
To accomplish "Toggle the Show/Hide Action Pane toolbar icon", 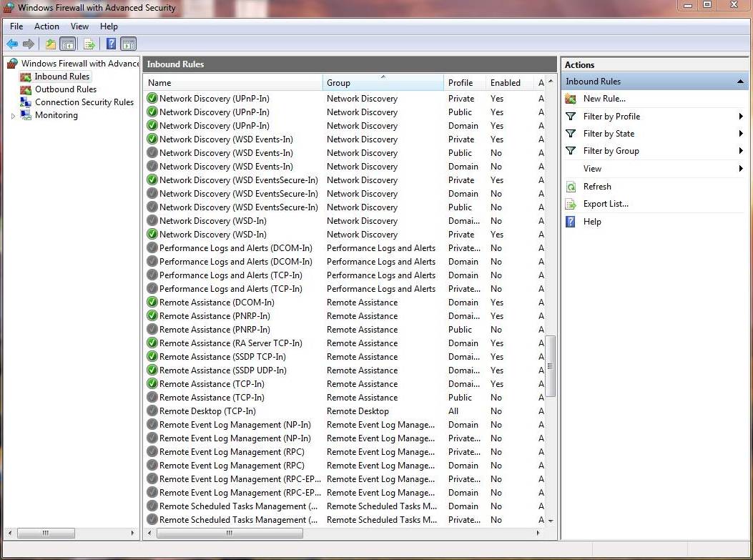I will click(x=128, y=44).
